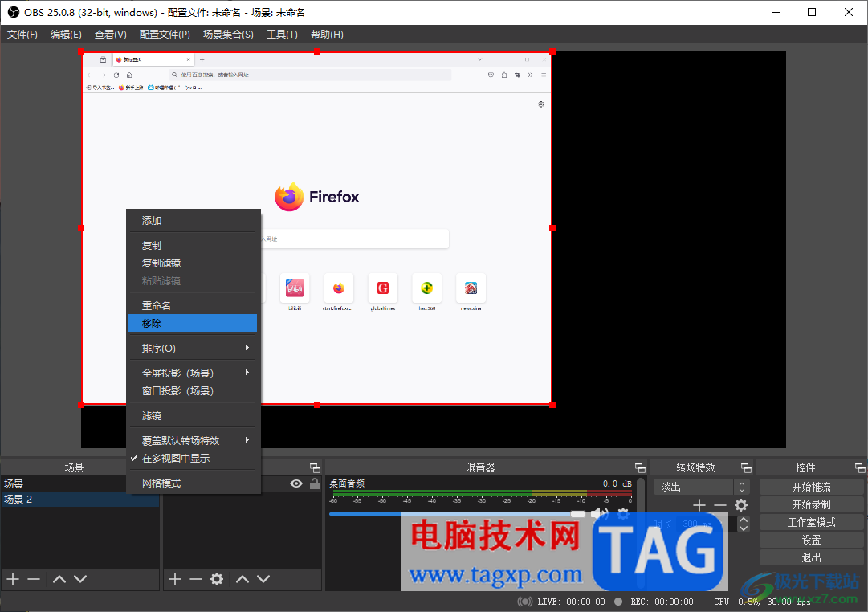Expand 全屏投影 (场景) submenu

[192, 373]
